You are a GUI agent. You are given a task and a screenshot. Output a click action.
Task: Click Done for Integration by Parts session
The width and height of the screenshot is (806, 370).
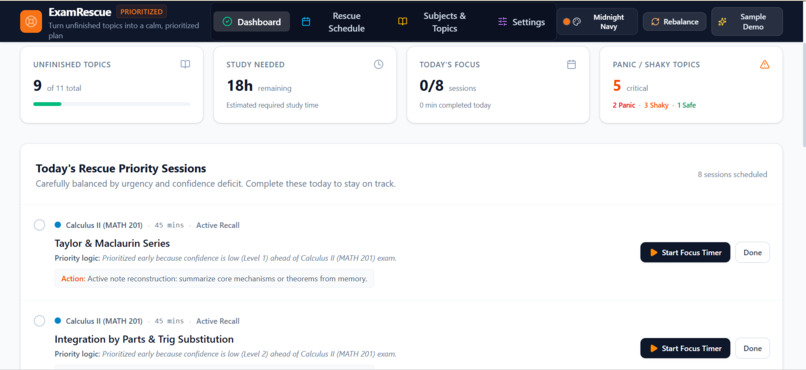coord(753,348)
